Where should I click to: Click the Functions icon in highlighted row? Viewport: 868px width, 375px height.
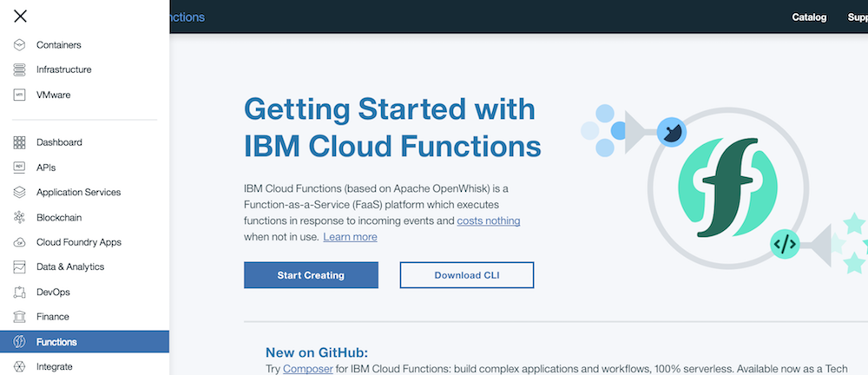pyautogui.click(x=19, y=342)
